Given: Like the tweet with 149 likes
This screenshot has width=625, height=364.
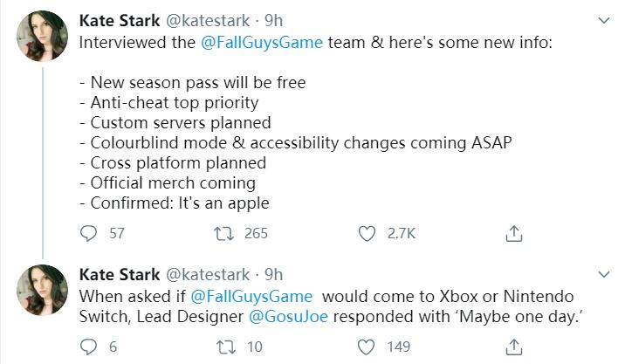Looking at the screenshot, I should [x=366, y=347].
